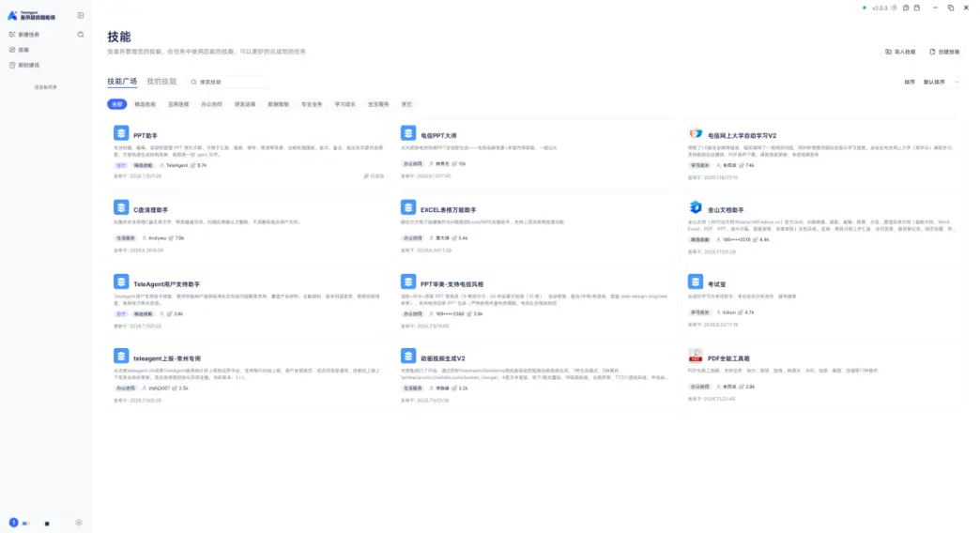The width and height of the screenshot is (980, 533).
Task: Open the EXCEL表格万能助手 skill card
Action: point(536,226)
